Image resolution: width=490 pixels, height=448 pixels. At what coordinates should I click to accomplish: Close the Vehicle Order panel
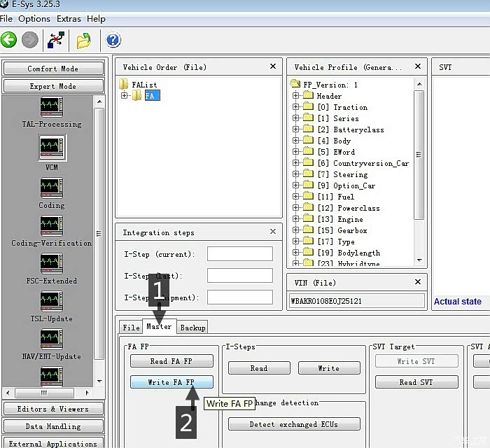(x=273, y=66)
